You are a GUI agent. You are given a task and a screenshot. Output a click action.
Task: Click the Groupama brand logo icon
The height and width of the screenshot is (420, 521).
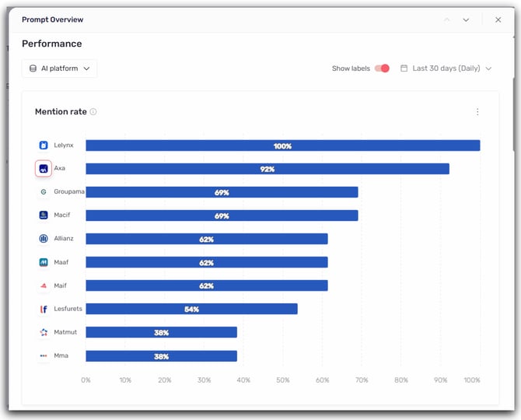click(x=44, y=192)
